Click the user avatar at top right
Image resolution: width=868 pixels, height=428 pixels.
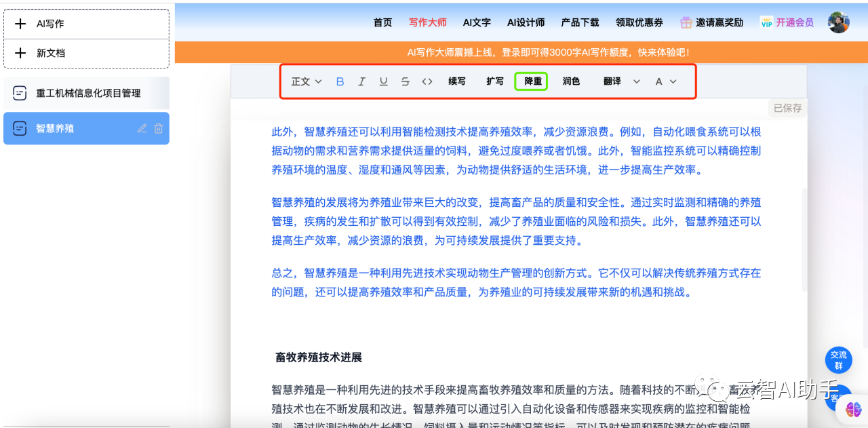838,22
